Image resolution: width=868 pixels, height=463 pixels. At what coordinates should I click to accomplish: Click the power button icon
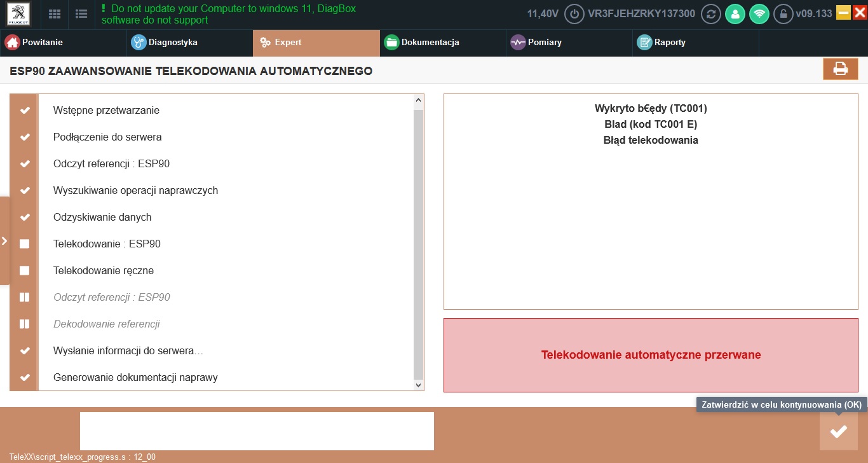(x=574, y=14)
